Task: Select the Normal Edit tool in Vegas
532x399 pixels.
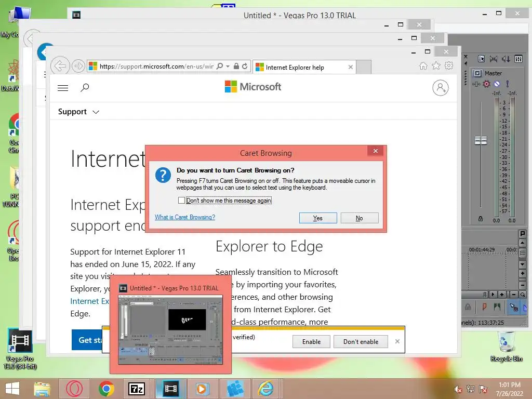Action: [x=514, y=308]
